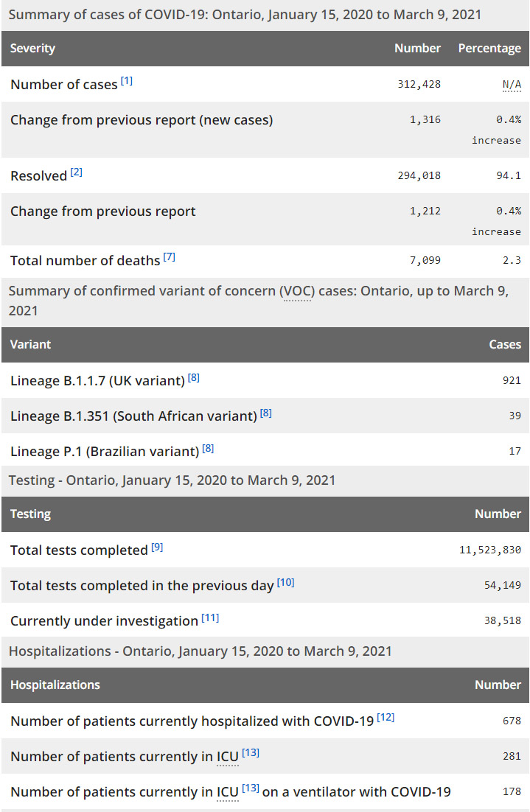Click the Hospitalizations column header
This screenshot has height=812, width=530.
55,685
